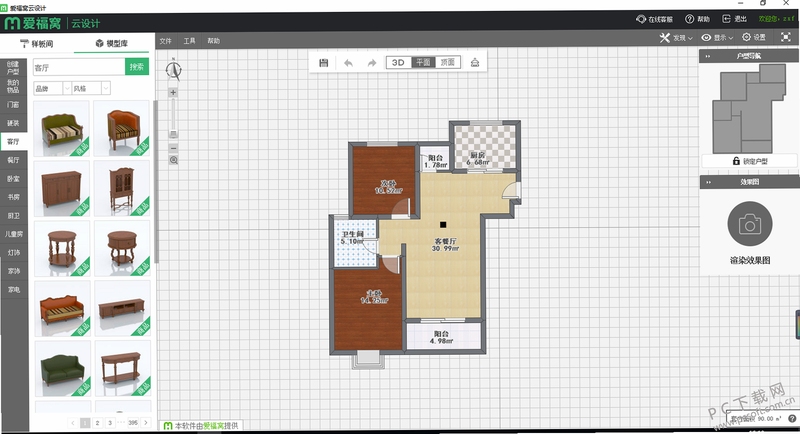Go to page 2 of models

click(x=97, y=423)
